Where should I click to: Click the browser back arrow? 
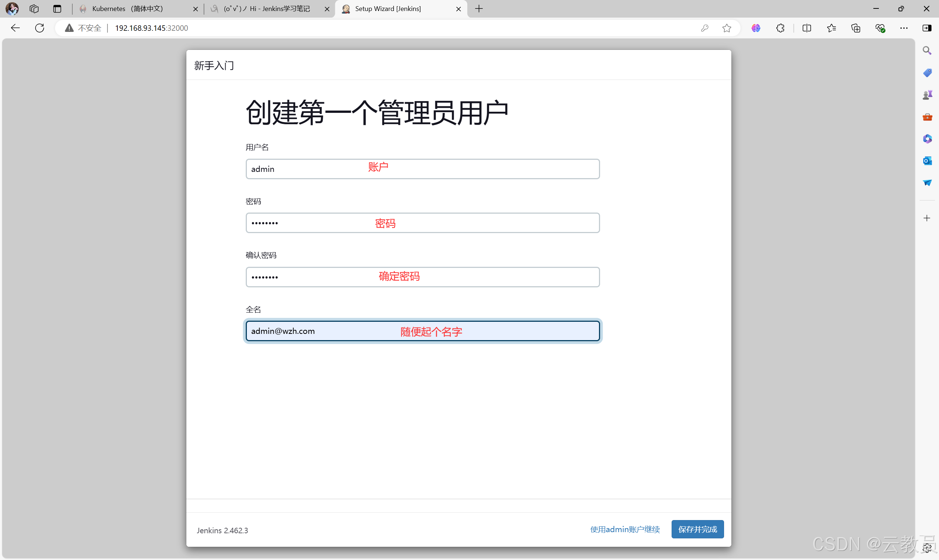click(15, 28)
